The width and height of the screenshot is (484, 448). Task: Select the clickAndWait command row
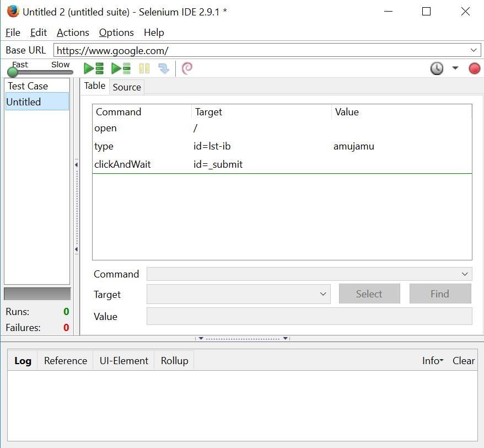(282, 164)
